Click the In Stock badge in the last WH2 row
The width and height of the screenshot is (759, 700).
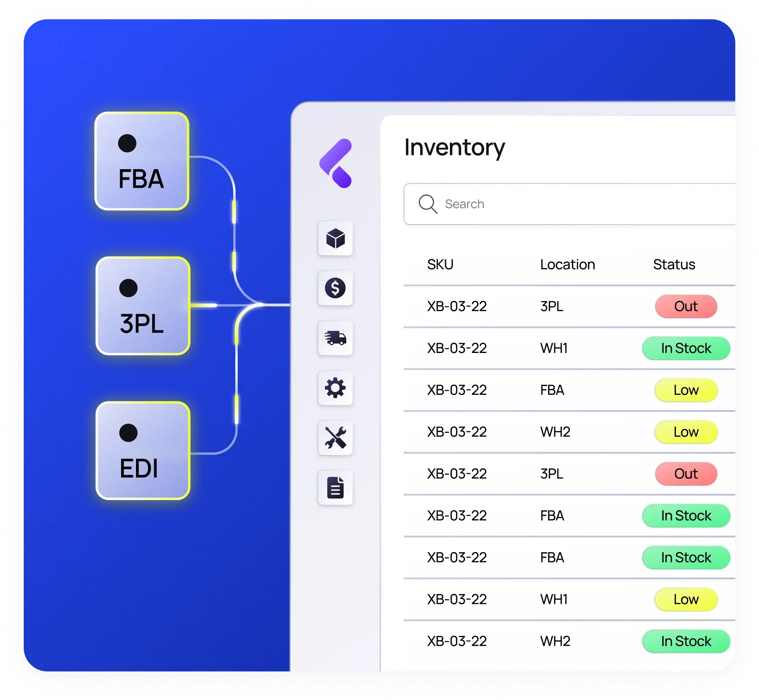686,642
